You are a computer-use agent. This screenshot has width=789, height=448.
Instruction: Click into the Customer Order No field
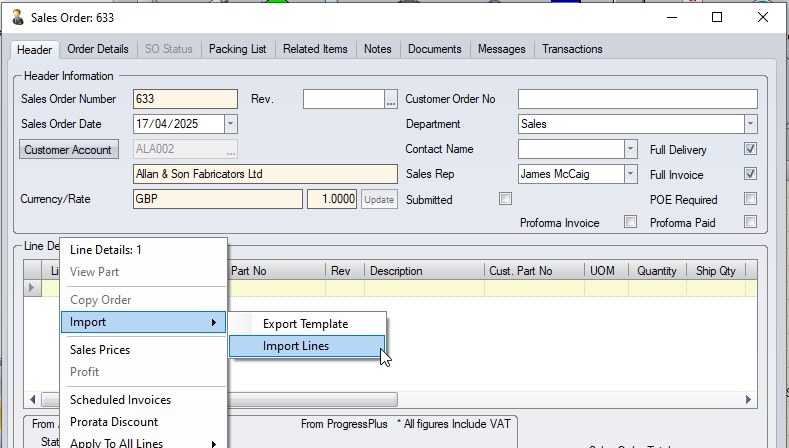point(637,99)
